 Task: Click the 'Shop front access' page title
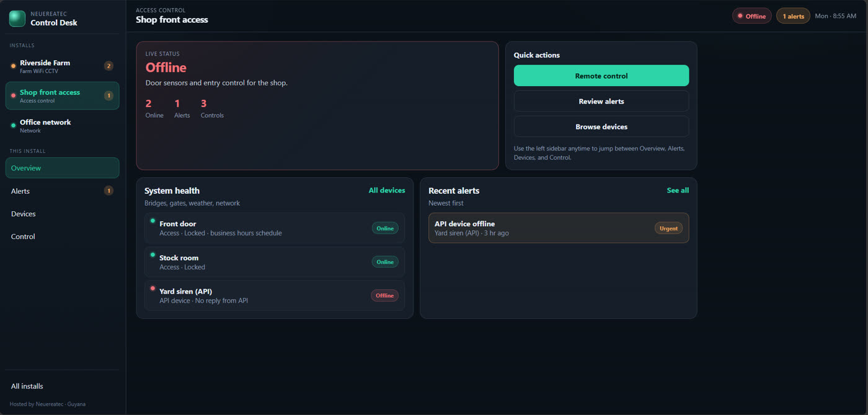pyautogui.click(x=172, y=20)
